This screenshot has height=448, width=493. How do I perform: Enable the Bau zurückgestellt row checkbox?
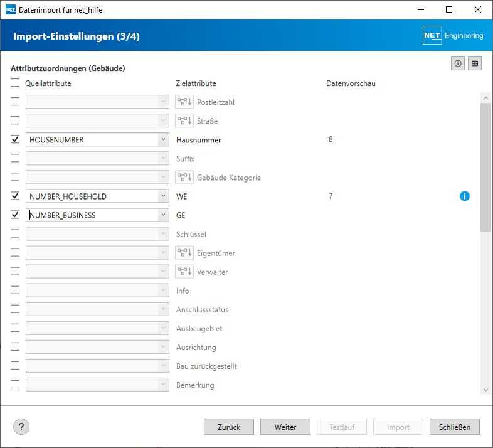[x=15, y=366]
